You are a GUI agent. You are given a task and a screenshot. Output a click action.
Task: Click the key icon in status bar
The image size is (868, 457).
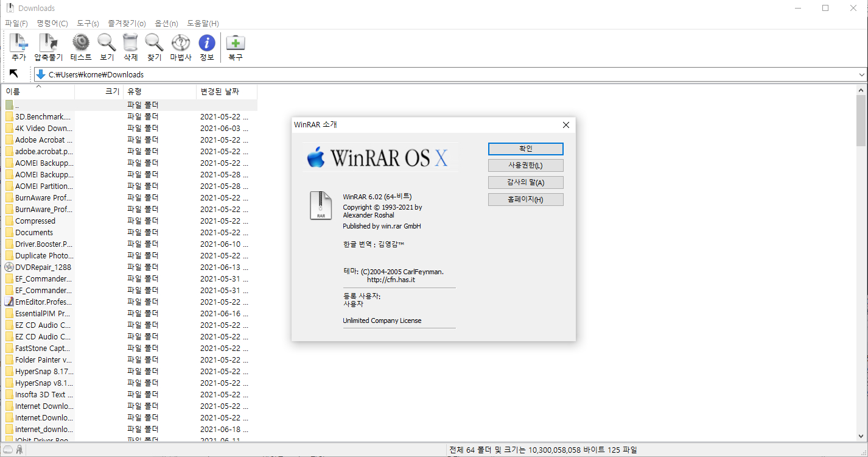click(20, 450)
